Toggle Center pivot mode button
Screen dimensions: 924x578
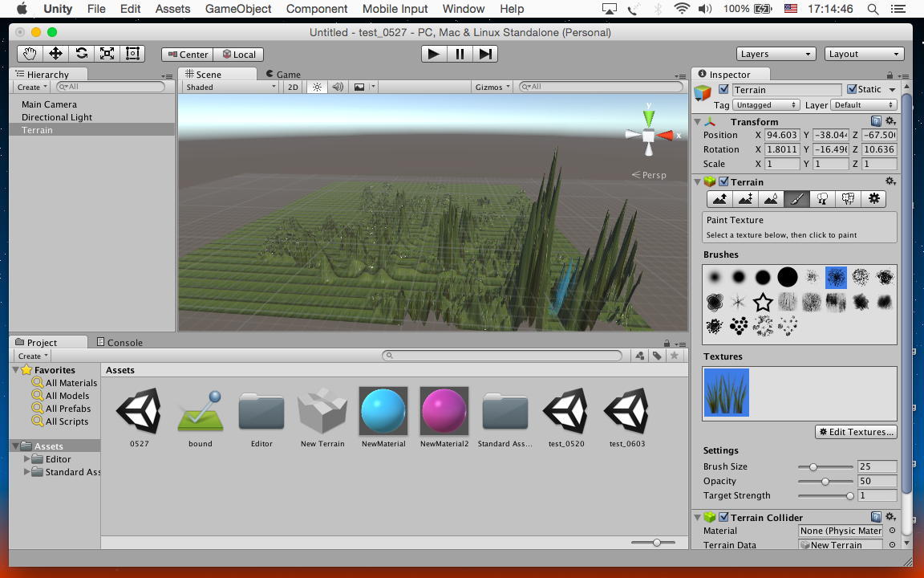coord(188,55)
